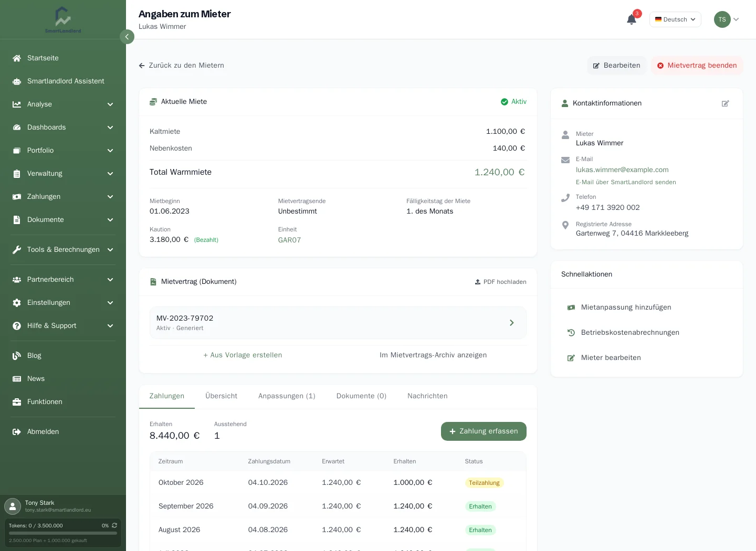This screenshot has width=756, height=551.
Task: Click the Mietanpassung hinzufügen money icon
Action: click(x=571, y=308)
